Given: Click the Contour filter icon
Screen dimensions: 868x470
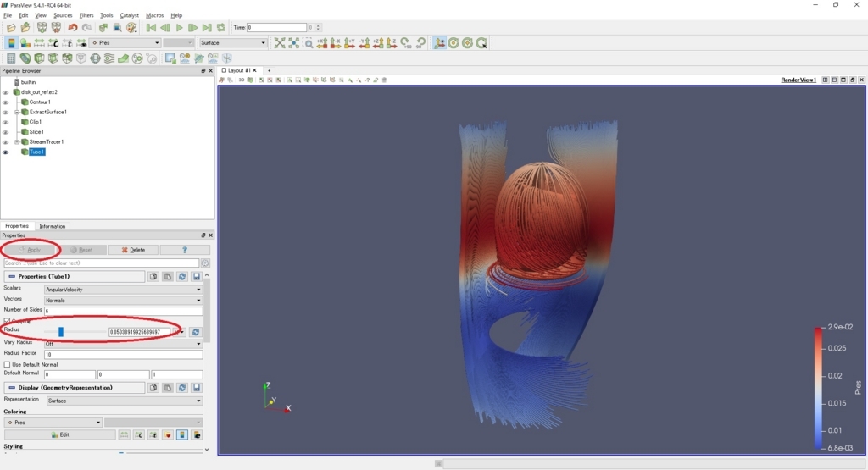Looking at the screenshot, I should [25, 58].
